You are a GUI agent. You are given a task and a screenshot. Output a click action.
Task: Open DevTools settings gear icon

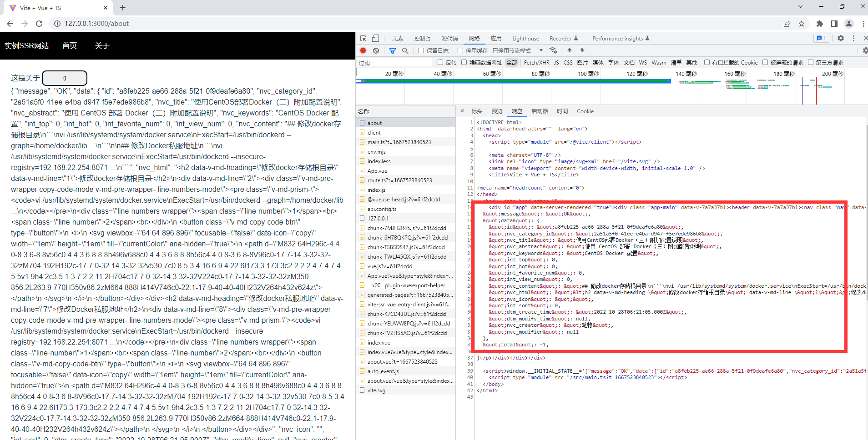tap(841, 39)
